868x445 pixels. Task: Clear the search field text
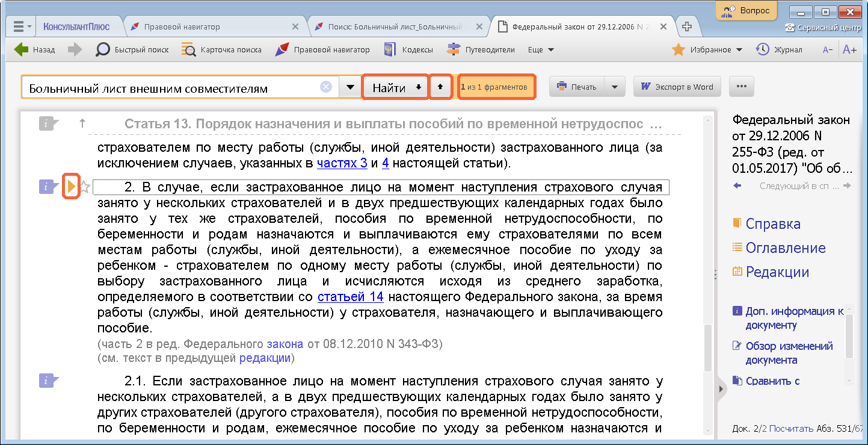click(x=326, y=87)
